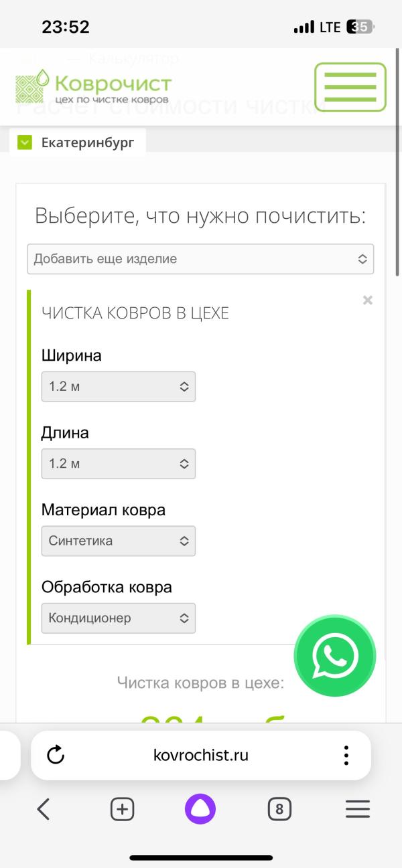
Task: Select city link Екатеринбург
Action: 88,142
